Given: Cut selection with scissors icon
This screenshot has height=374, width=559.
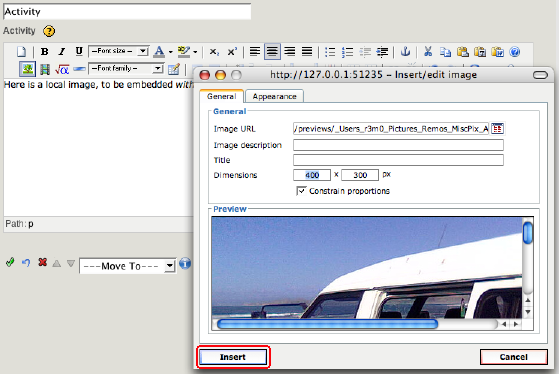Looking at the screenshot, I should click(428, 52).
